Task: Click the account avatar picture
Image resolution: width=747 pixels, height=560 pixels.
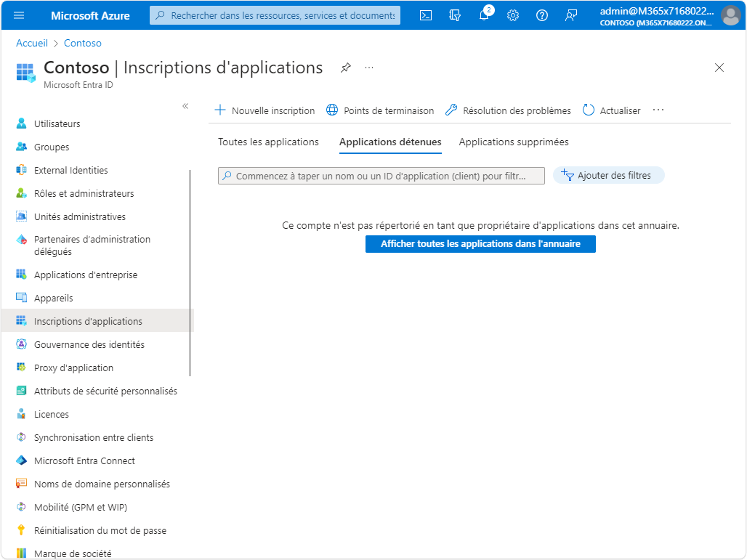Action: (730, 16)
